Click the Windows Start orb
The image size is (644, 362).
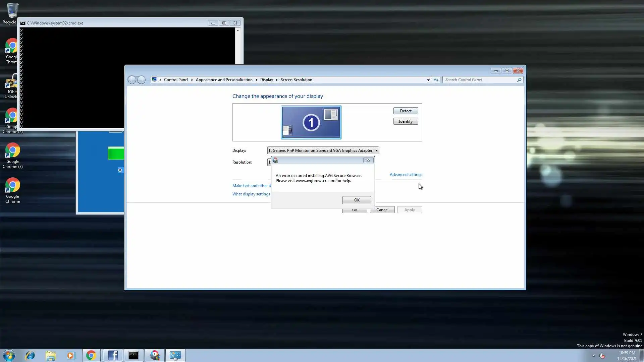point(9,355)
